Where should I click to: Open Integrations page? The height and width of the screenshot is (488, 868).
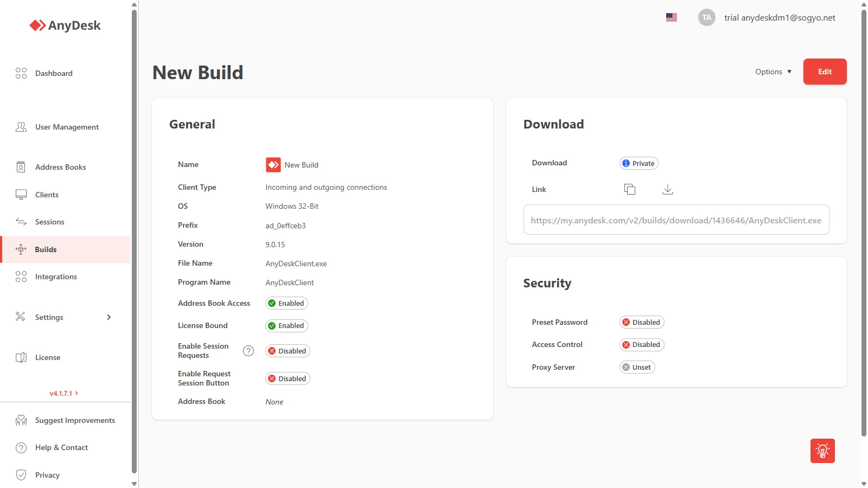coord(56,277)
